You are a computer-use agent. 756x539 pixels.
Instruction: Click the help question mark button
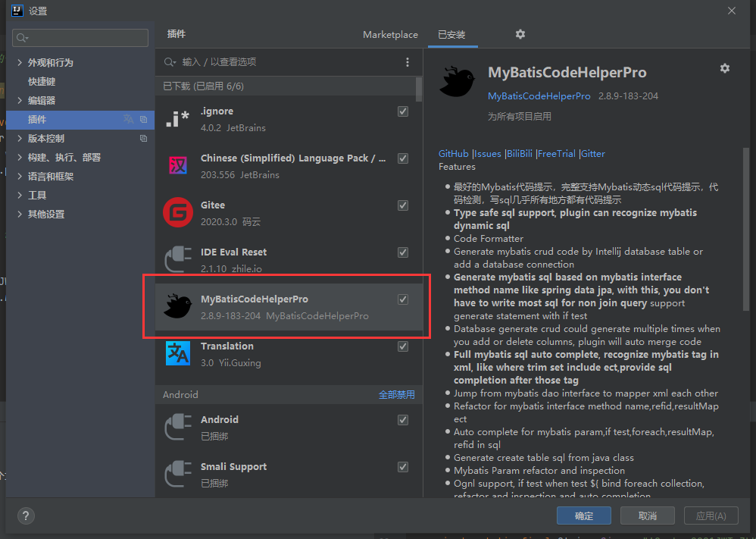[26, 515]
